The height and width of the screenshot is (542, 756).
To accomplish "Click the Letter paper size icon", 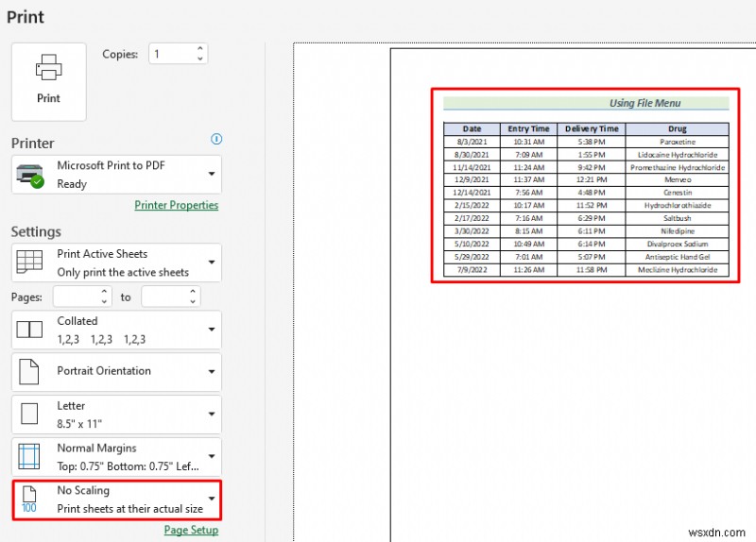I will tap(29, 414).
